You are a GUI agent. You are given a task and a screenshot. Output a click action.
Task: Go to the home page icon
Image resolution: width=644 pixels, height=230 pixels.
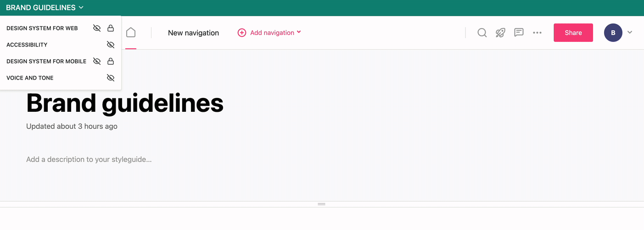(131, 33)
